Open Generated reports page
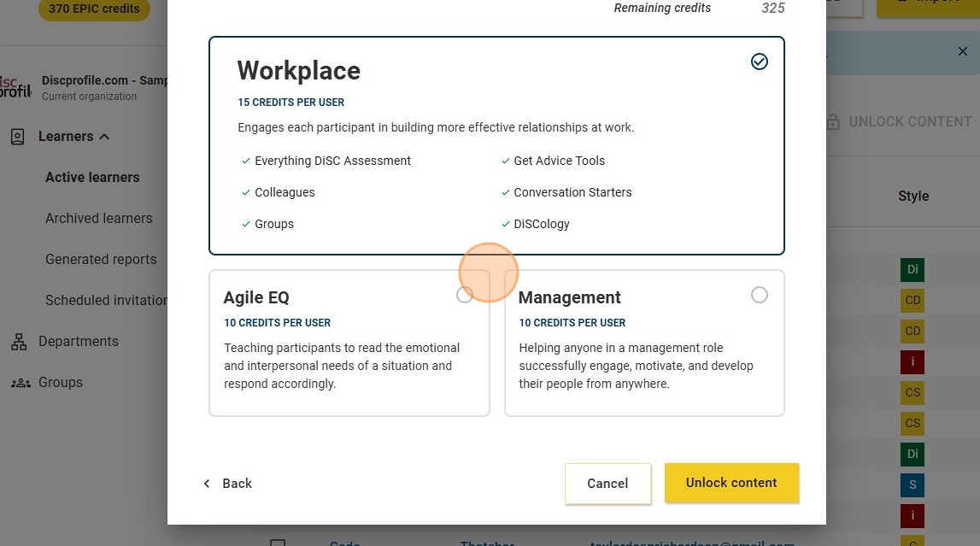The image size is (980, 546). point(102,259)
